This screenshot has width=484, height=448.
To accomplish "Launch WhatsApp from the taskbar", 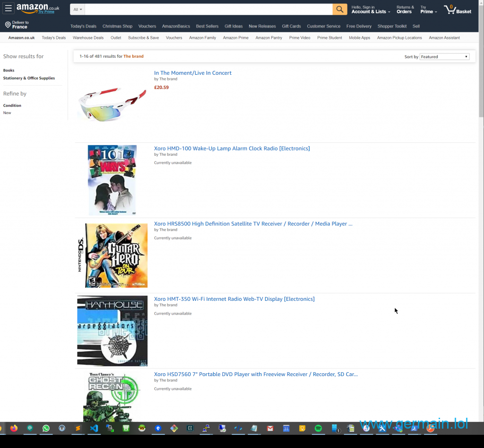I will coord(46,428).
